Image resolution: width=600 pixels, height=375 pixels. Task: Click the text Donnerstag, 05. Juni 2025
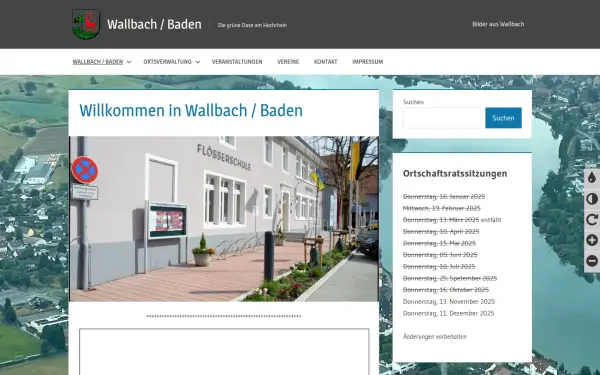(440, 255)
